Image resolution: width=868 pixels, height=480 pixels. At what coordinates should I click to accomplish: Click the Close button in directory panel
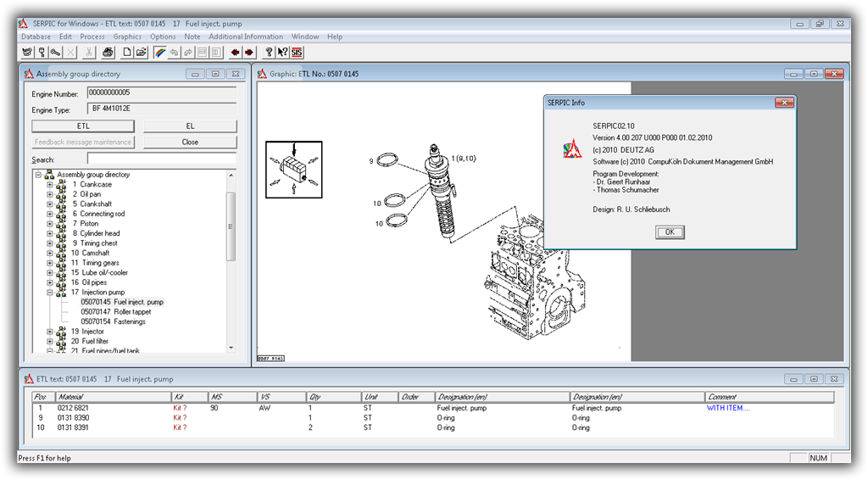(190, 142)
